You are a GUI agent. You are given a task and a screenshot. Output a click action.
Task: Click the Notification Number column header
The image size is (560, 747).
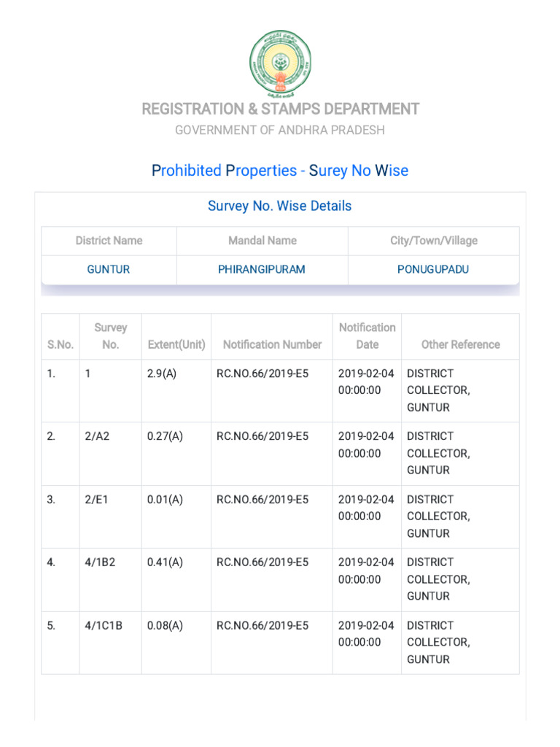pos(272,344)
